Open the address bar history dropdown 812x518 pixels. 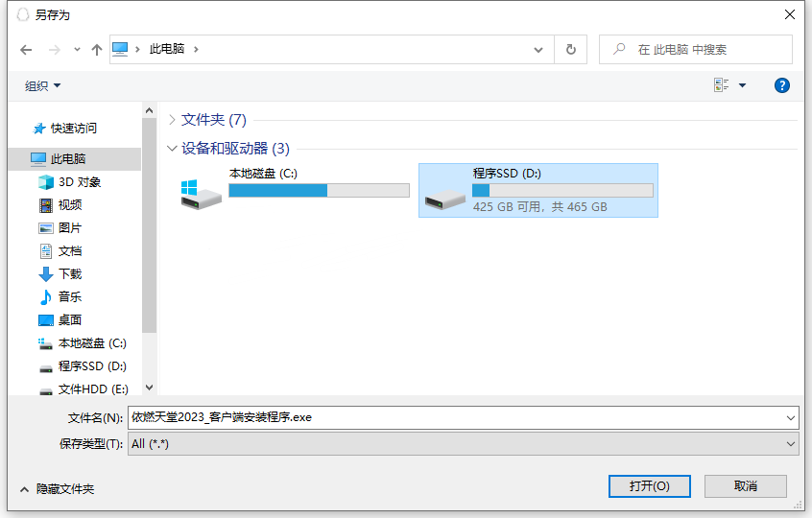(538, 50)
